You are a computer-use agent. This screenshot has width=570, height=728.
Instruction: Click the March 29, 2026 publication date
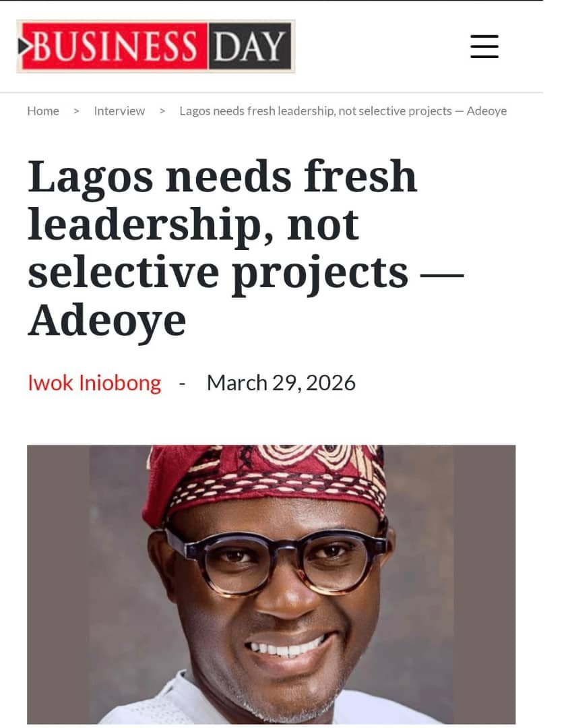tap(282, 382)
